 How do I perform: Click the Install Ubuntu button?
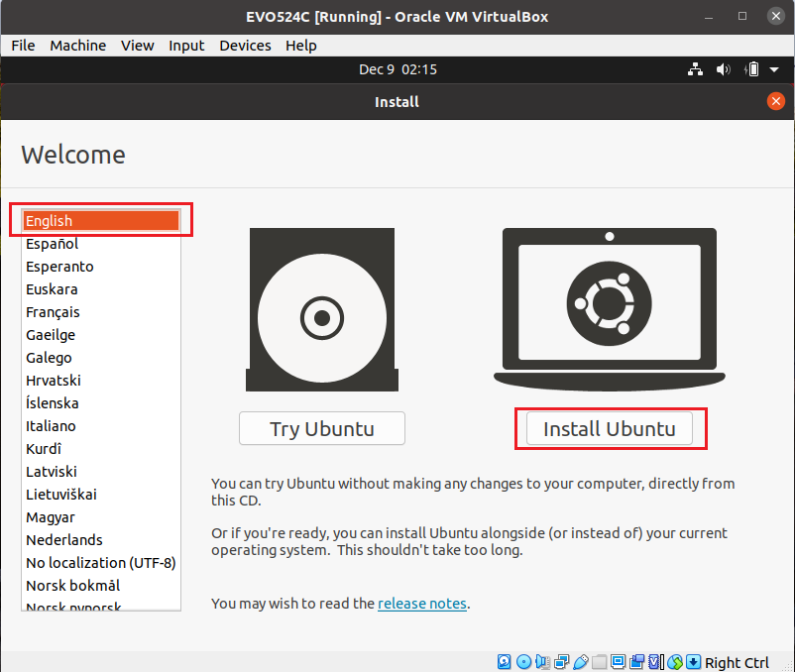tap(610, 429)
